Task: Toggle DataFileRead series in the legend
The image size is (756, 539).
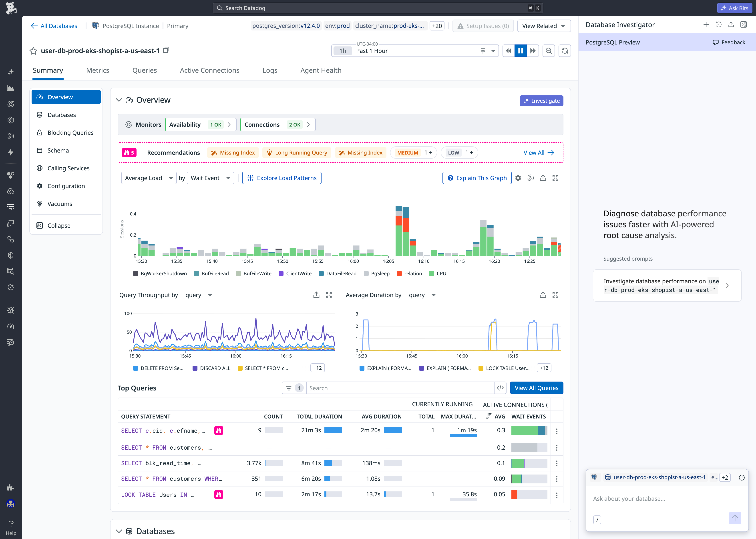Action: click(338, 274)
